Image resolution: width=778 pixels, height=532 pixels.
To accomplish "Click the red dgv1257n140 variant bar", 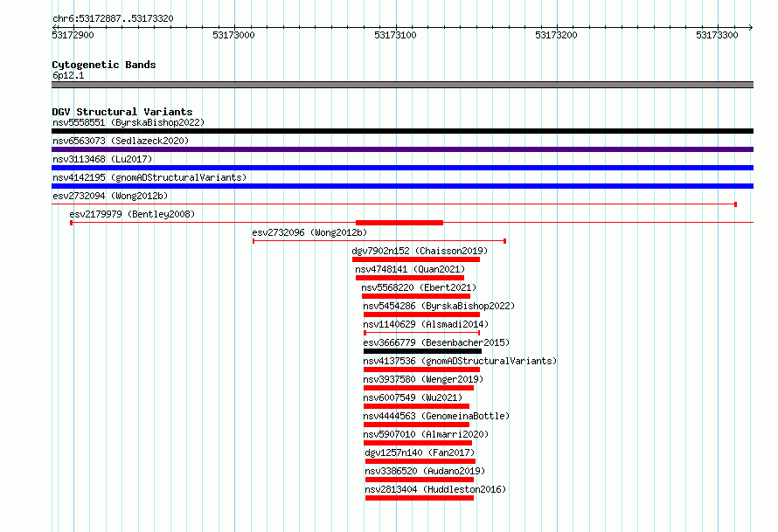I will pos(420,461).
